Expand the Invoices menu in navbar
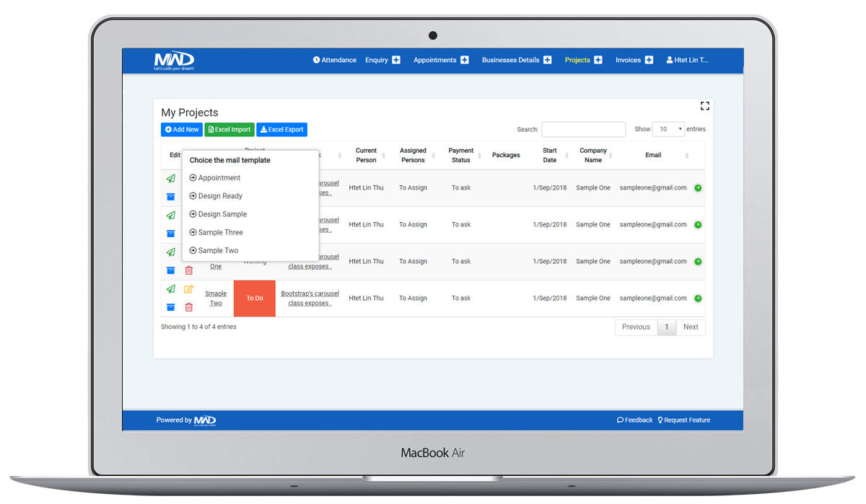The width and height of the screenshot is (866, 504). pos(634,60)
